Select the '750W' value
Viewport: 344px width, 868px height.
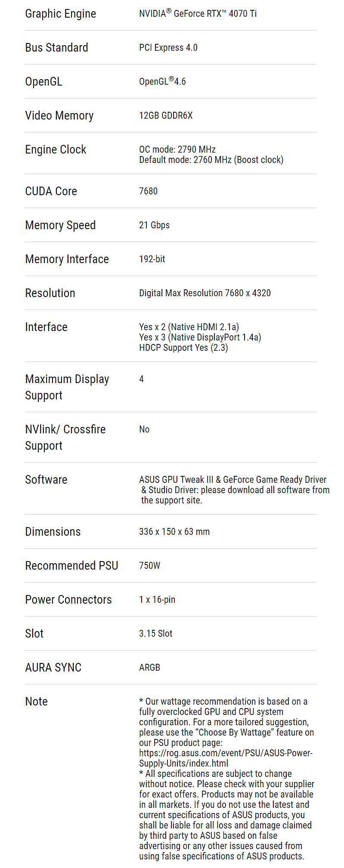(149, 566)
